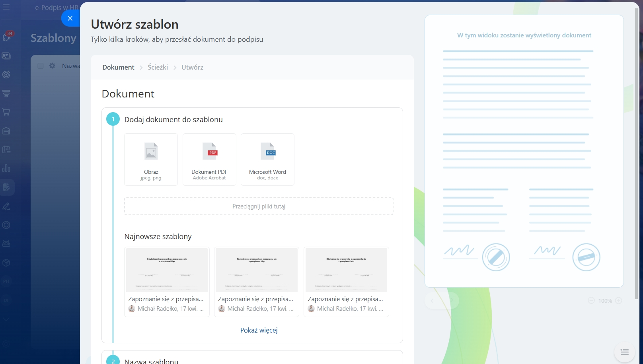Open the calendar tasks icon in sidebar
The image size is (643, 364).
[x=6, y=150]
